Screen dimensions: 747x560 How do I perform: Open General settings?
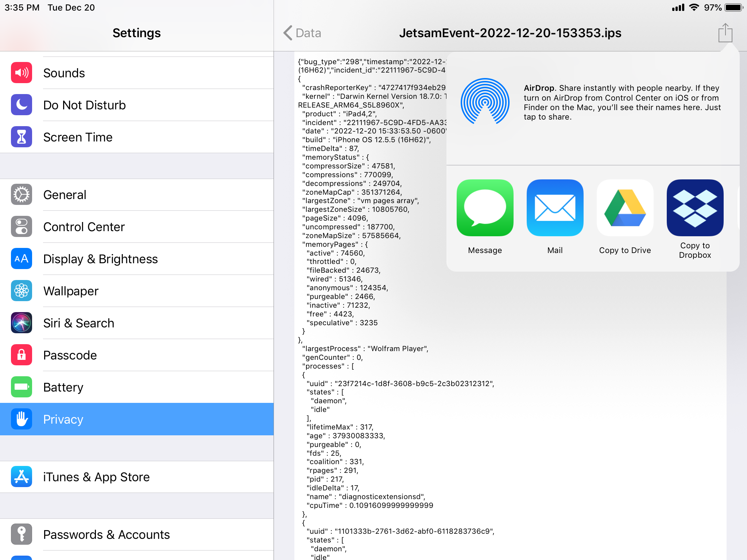(x=137, y=195)
